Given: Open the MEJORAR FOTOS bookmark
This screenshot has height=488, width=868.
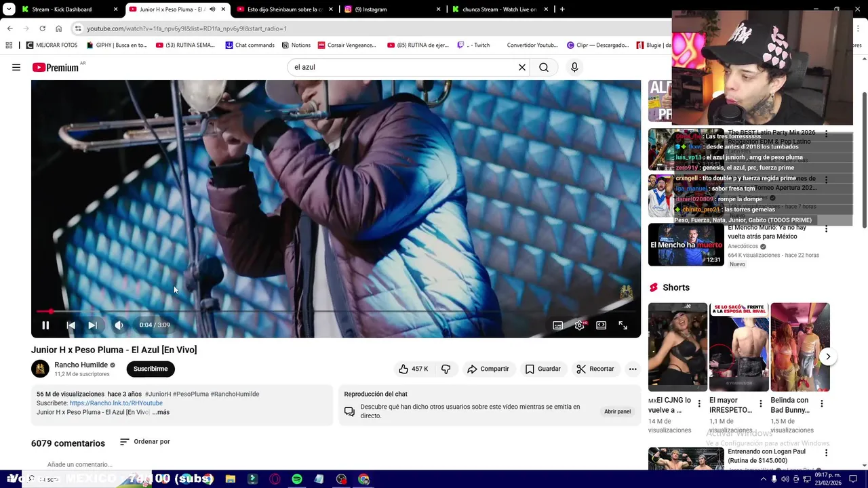Looking at the screenshot, I should (x=52, y=45).
